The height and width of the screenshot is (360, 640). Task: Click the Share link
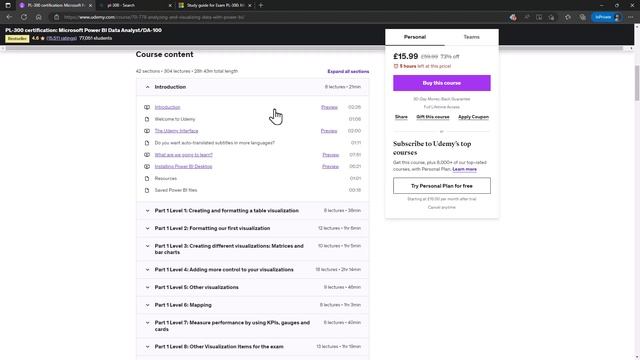(x=401, y=117)
